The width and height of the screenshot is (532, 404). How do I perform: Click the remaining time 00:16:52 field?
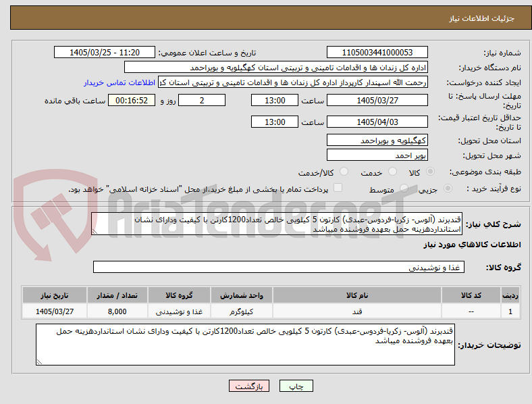pos(132,100)
